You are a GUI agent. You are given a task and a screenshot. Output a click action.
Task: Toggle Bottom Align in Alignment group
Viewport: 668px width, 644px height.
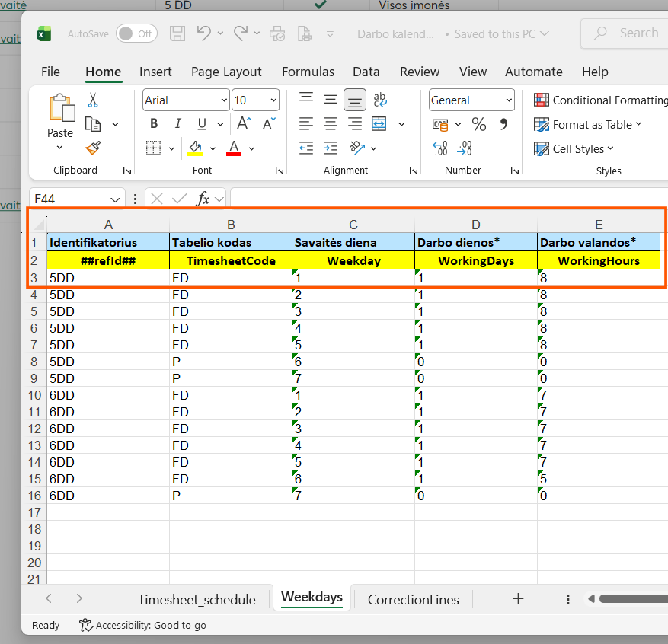click(354, 100)
